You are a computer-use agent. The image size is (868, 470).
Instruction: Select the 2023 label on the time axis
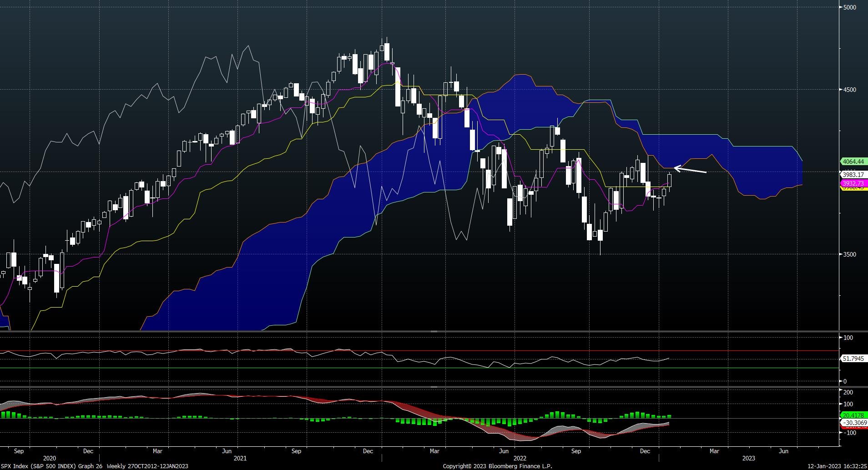click(x=749, y=459)
